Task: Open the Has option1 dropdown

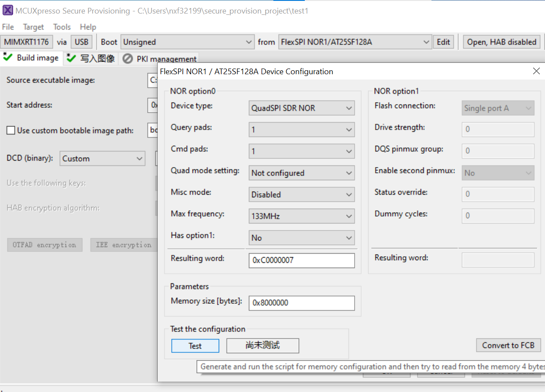Action: point(349,237)
